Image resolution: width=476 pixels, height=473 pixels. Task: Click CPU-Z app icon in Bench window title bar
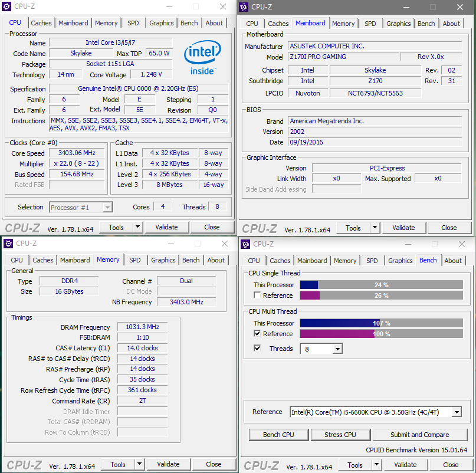point(245,244)
